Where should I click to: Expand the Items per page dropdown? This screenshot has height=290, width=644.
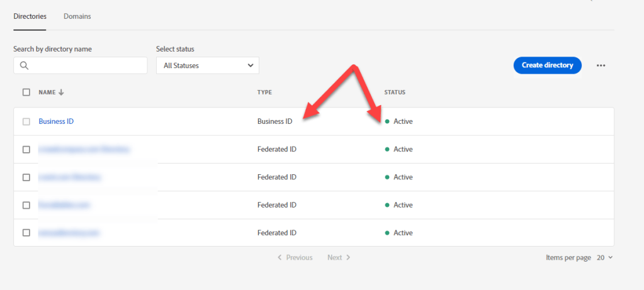(x=604, y=257)
